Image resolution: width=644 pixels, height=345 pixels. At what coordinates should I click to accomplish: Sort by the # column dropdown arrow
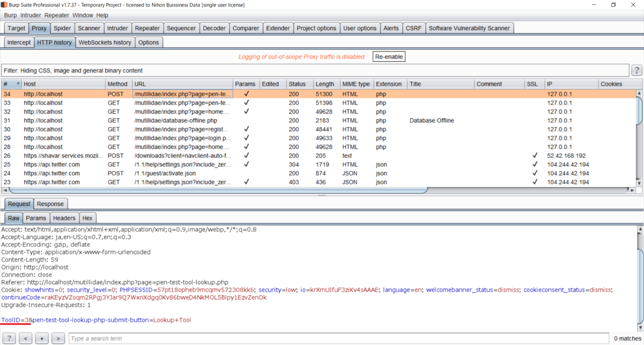(x=18, y=84)
